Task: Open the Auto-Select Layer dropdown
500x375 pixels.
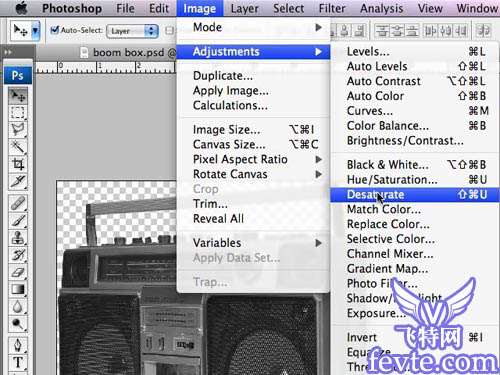Action: (x=132, y=31)
